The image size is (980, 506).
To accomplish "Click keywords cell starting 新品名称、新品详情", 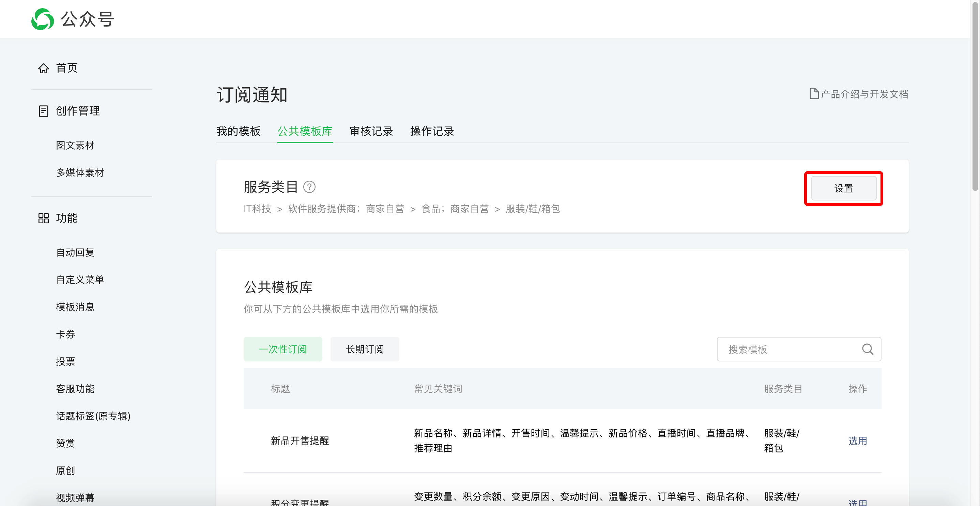I will point(582,441).
